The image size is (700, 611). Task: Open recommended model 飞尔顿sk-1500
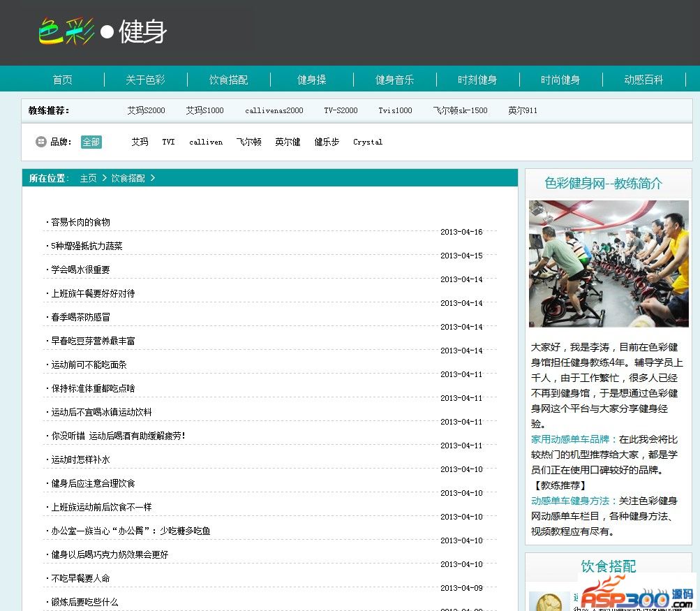pos(460,110)
